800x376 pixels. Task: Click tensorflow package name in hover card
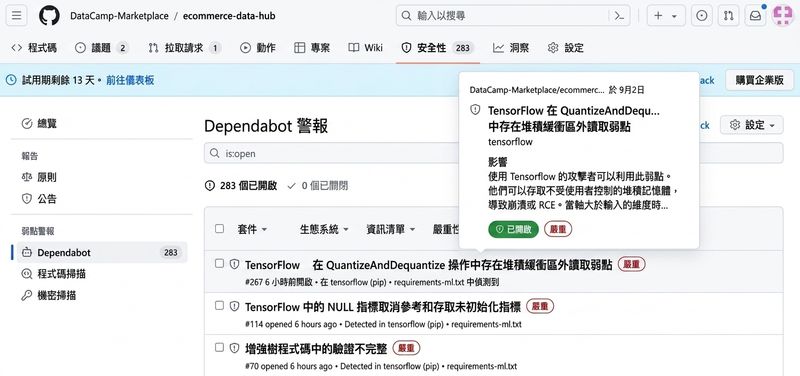click(x=510, y=142)
